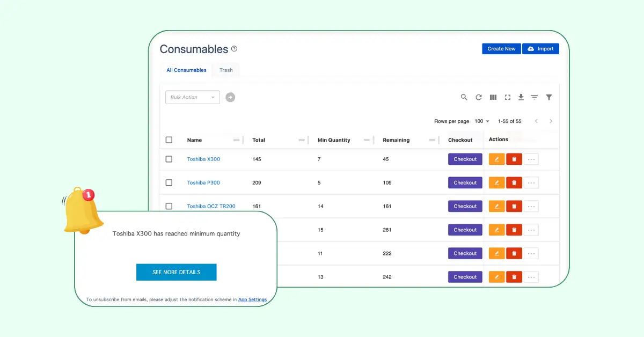Delete the row with remaining 242
This screenshot has width=644, height=337.
pyautogui.click(x=514, y=277)
